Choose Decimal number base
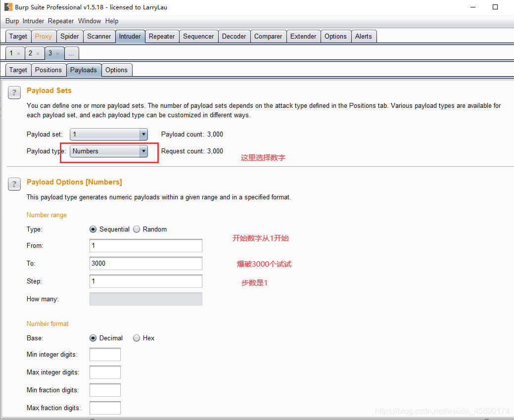 point(93,338)
